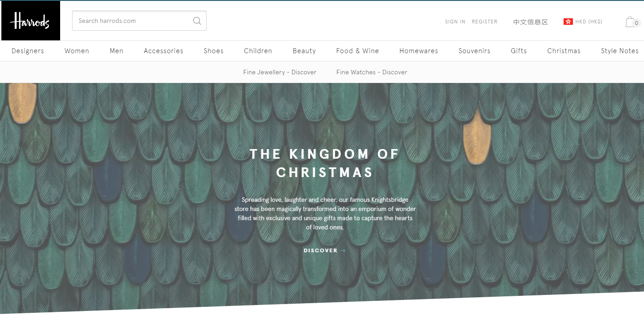Go to the Christmas section
644x322 pixels.
pyautogui.click(x=564, y=51)
